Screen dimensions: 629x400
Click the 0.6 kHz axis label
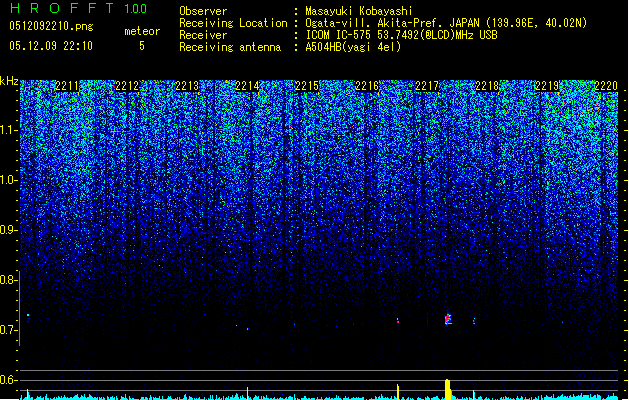click(x=8, y=380)
